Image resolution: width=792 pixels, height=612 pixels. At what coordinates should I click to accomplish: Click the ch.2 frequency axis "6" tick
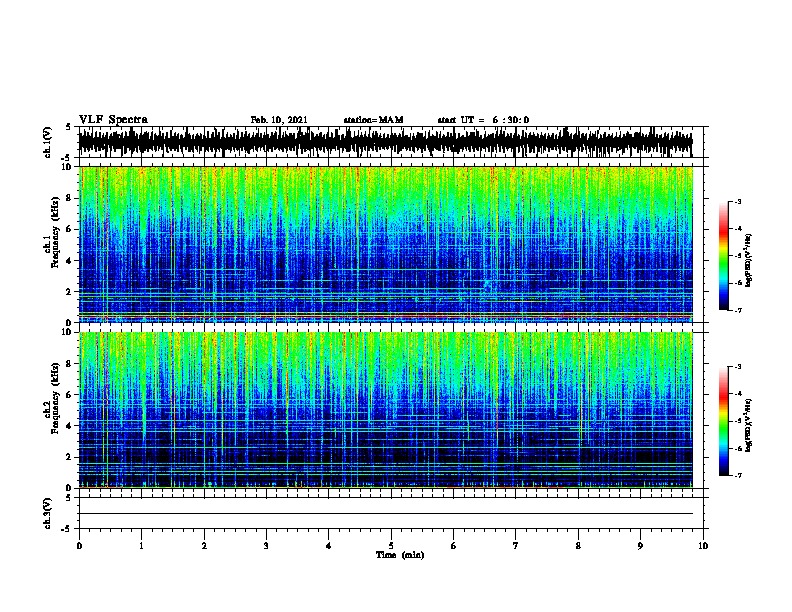click(x=70, y=395)
